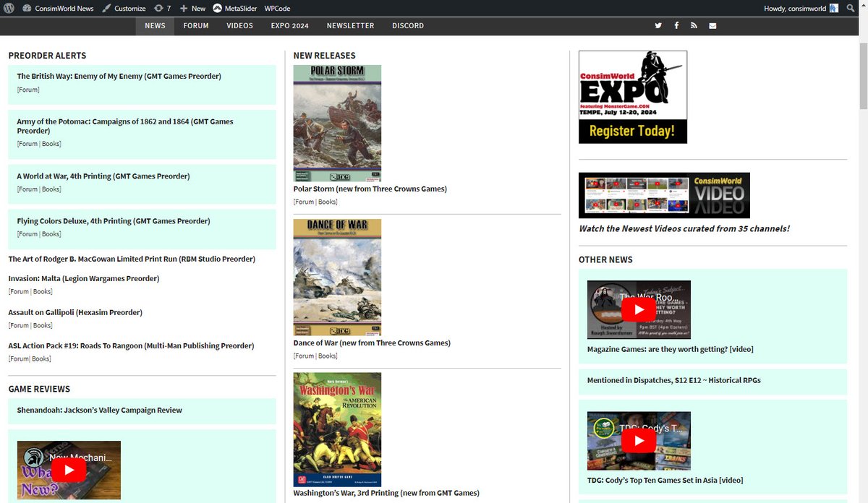
Task: Open the ConsimWorld Video banner
Action: pyautogui.click(x=664, y=195)
